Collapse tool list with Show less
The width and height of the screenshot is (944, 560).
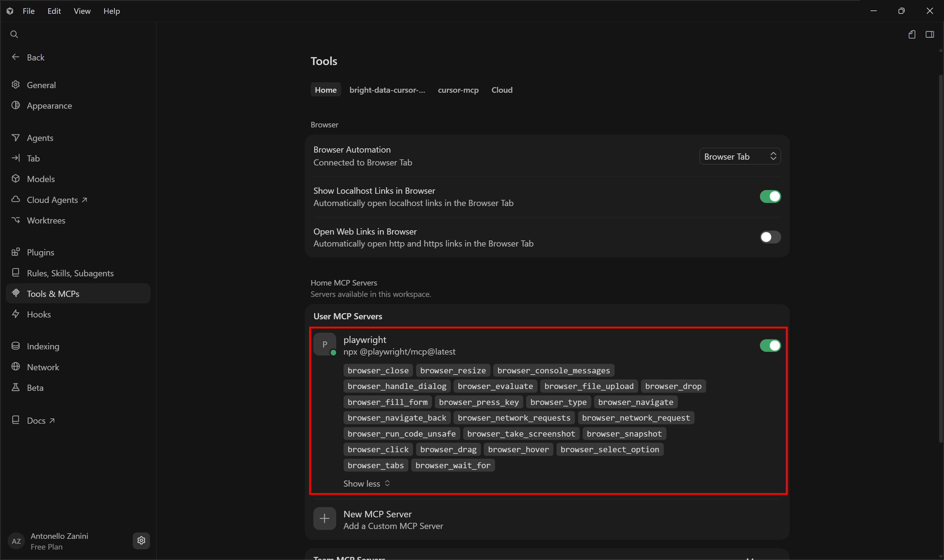pos(366,483)
